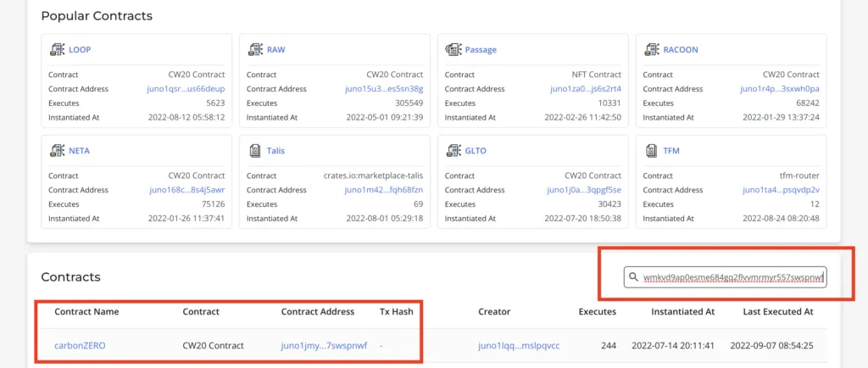Click the Tx Hash dash link
Viewport: 868px width, 368px height.
pos(381,346)
